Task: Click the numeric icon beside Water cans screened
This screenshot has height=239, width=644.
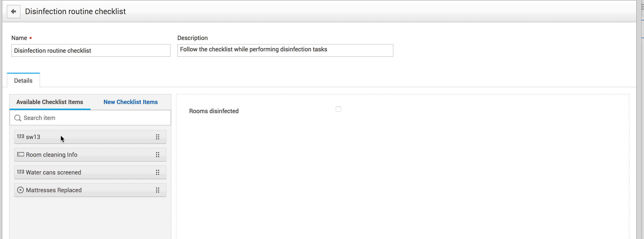Action: tap(20, 172)
